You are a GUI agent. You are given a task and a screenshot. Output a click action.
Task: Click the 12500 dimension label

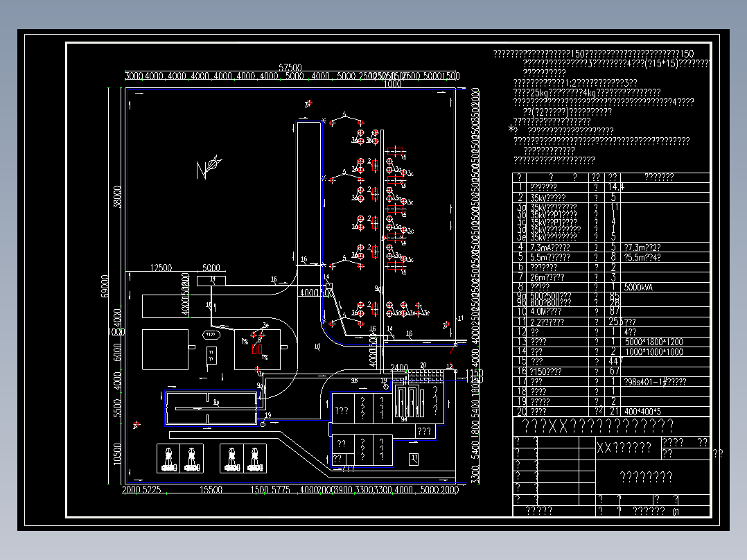tap(161, 268)
